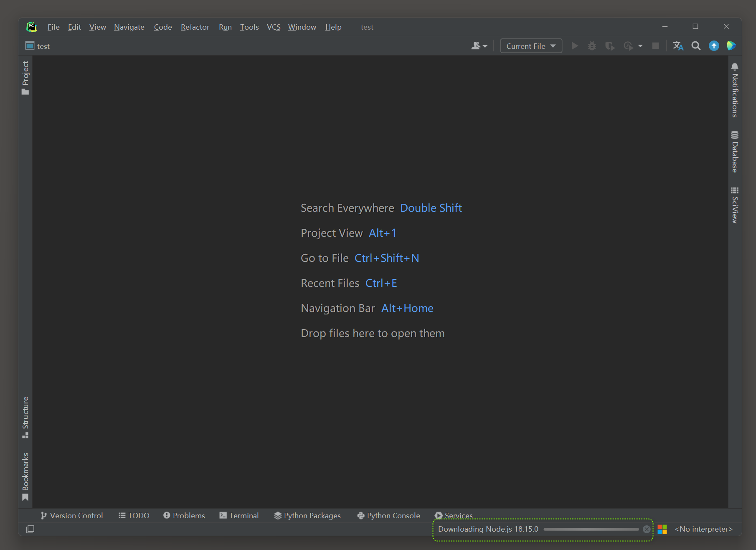Click the tool window quick access icon

(30, 529)
